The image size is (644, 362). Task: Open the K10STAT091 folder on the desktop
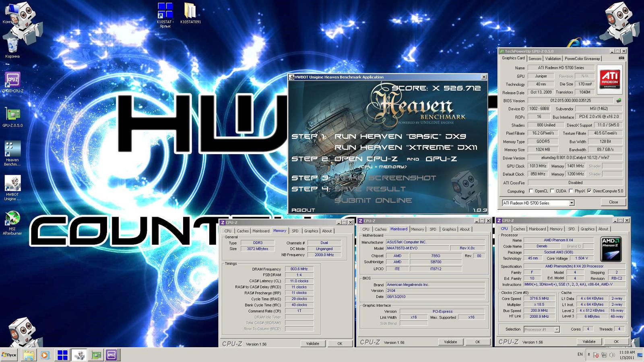tap(190, 13)
